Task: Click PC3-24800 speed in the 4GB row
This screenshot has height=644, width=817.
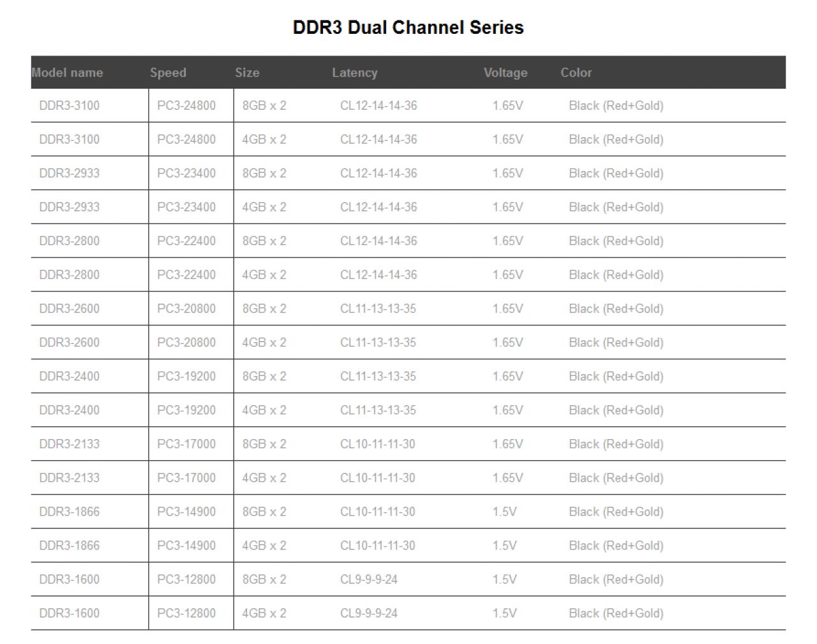Action: point(186,140)
